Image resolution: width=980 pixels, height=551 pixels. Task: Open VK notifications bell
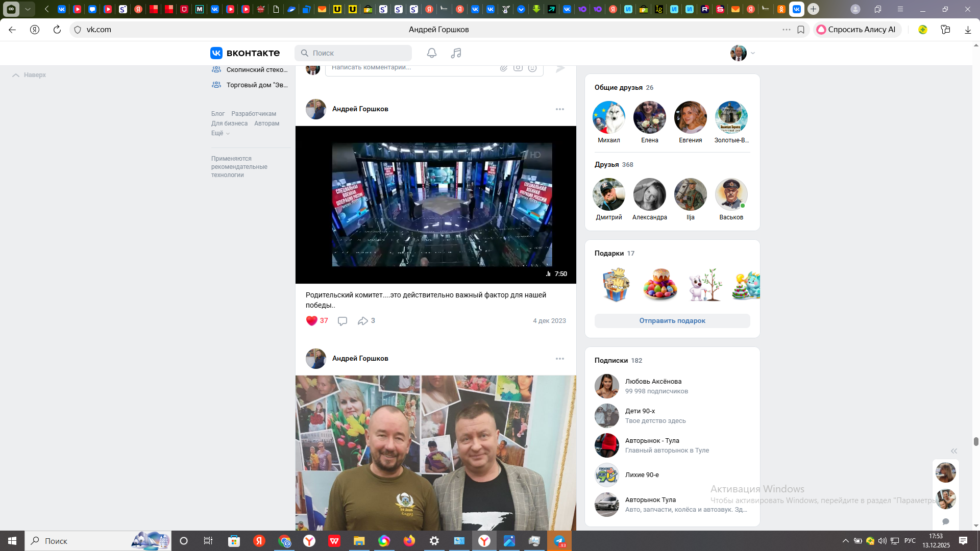click(432, 53)
